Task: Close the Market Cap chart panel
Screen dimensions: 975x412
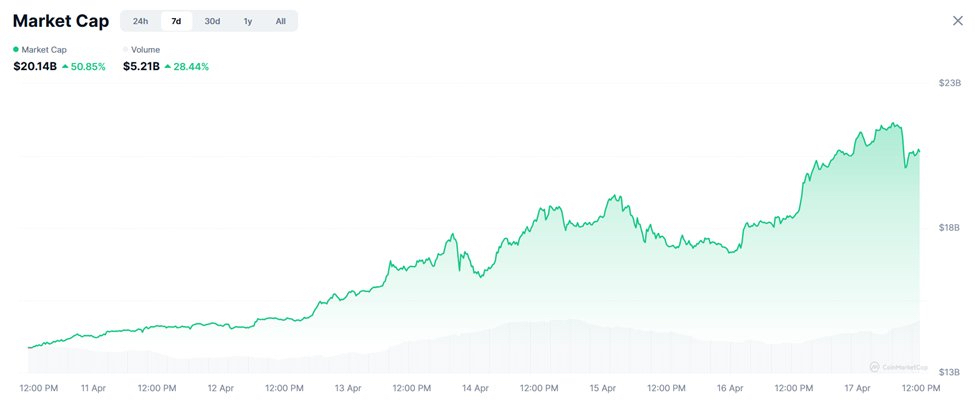Action: [x=957, y=21]
